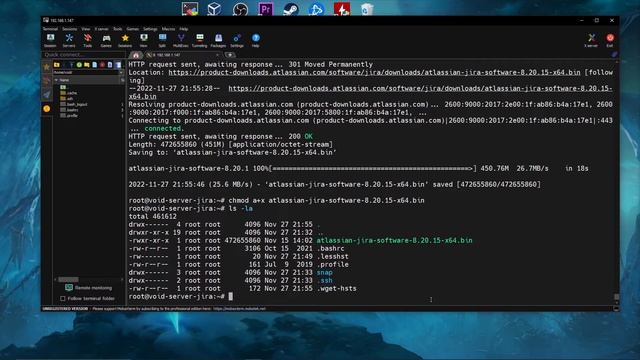Click the SFTP new folder icon
This screenshot has height=360, width=640.
pos(87,64)
